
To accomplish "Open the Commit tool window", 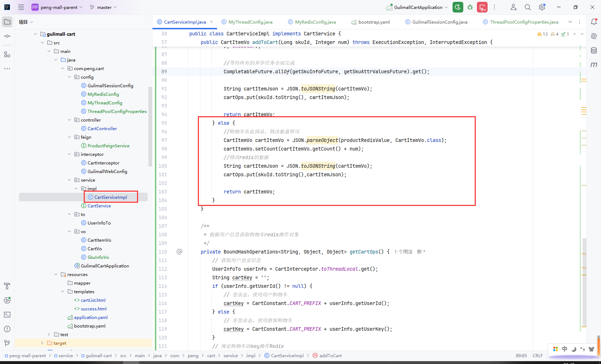I will tap(7, 36).
